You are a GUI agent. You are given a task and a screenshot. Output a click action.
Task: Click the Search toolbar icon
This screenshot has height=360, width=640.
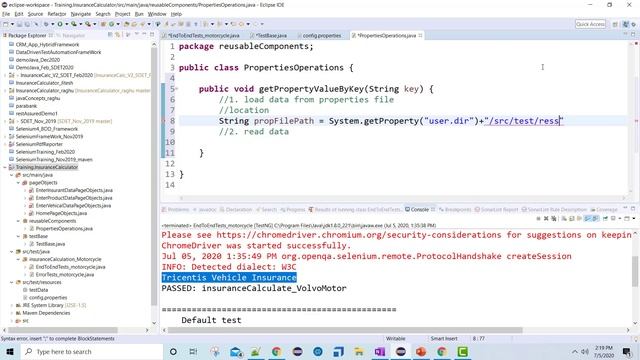point(142,24)
